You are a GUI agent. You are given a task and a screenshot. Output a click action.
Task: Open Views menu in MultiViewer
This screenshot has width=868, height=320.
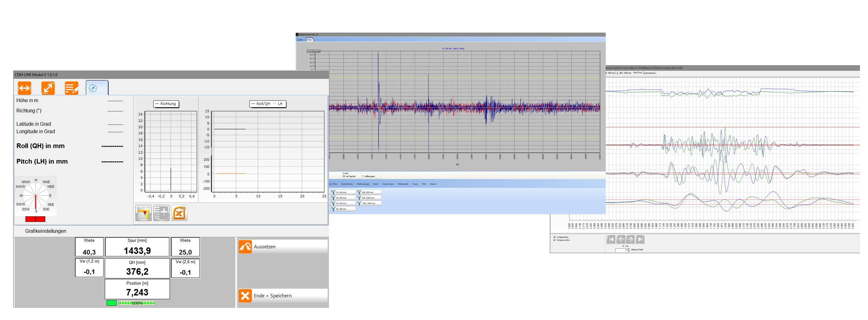[x=415, y=184]
